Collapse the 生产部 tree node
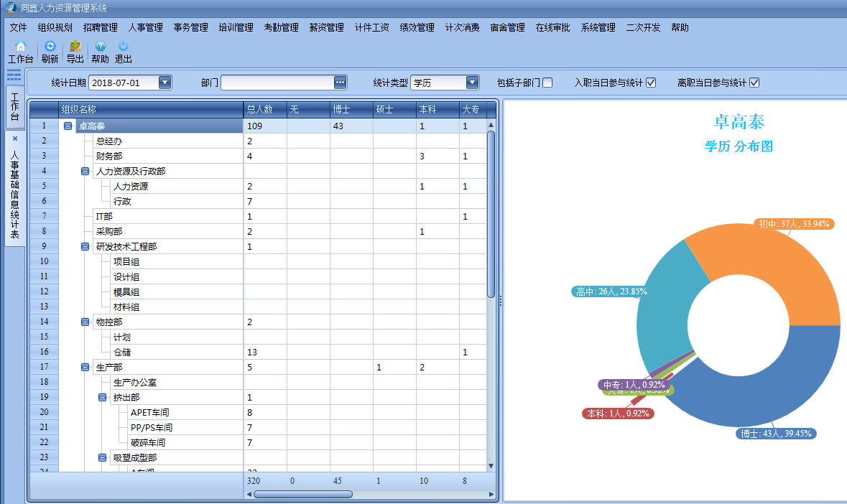The image size is (847, 504). 85,367
